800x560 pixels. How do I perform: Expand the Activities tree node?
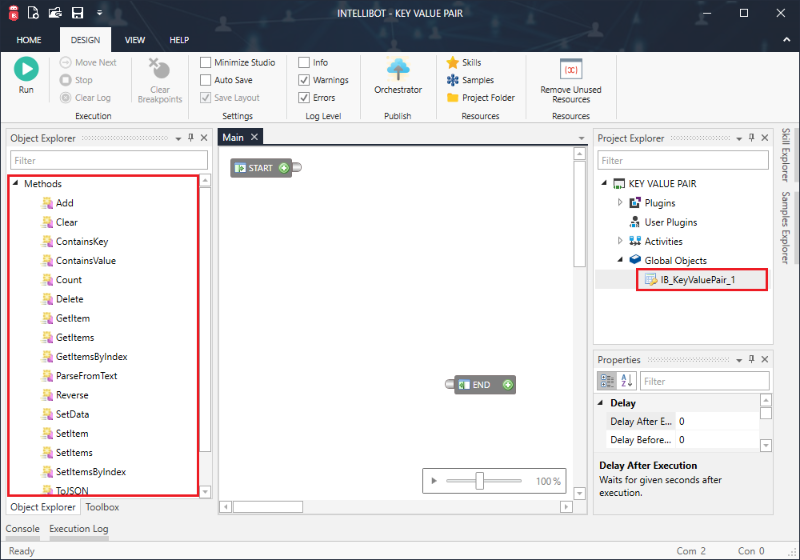coord(620,241)
